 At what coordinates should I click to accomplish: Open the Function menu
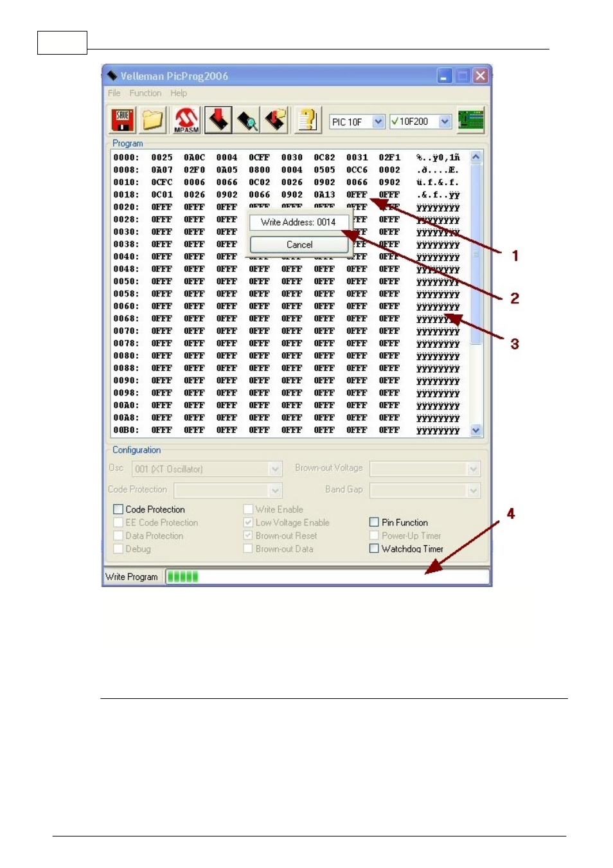click(145, 93)
